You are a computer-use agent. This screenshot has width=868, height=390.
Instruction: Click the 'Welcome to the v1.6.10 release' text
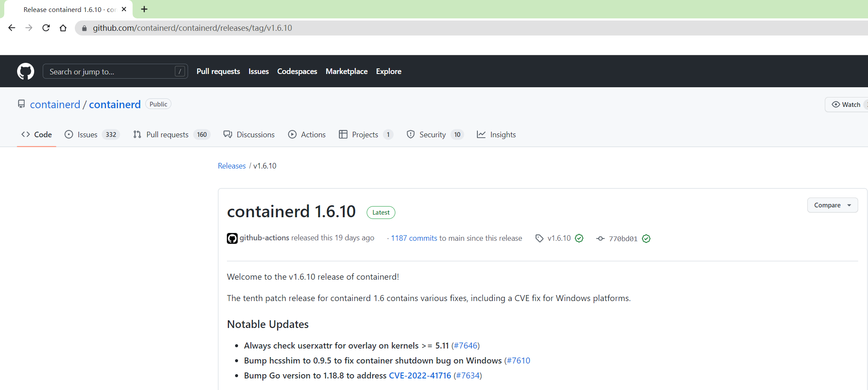click(313, 277)
